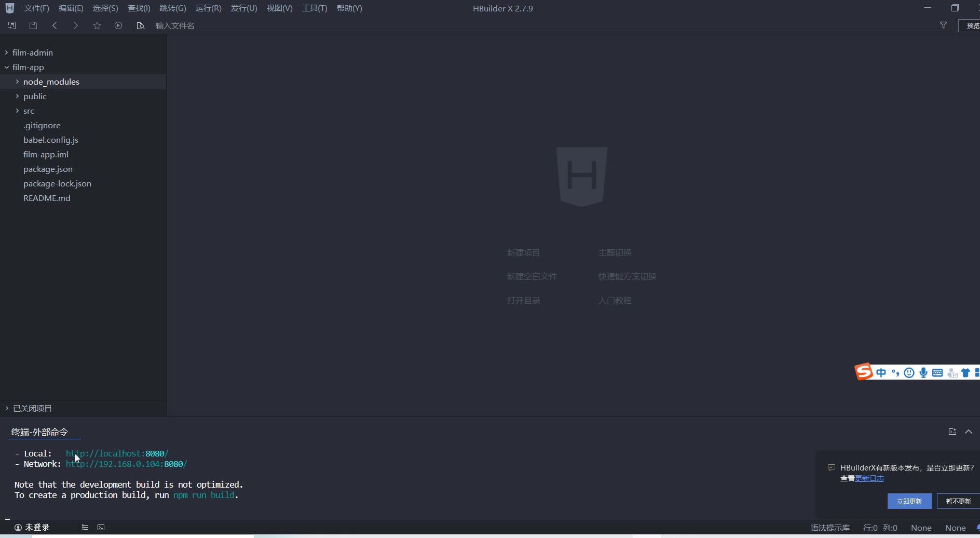Viewport: 980px width, 538px height.
Task: Open the 工具(T) menu
Action: point(315,8)
